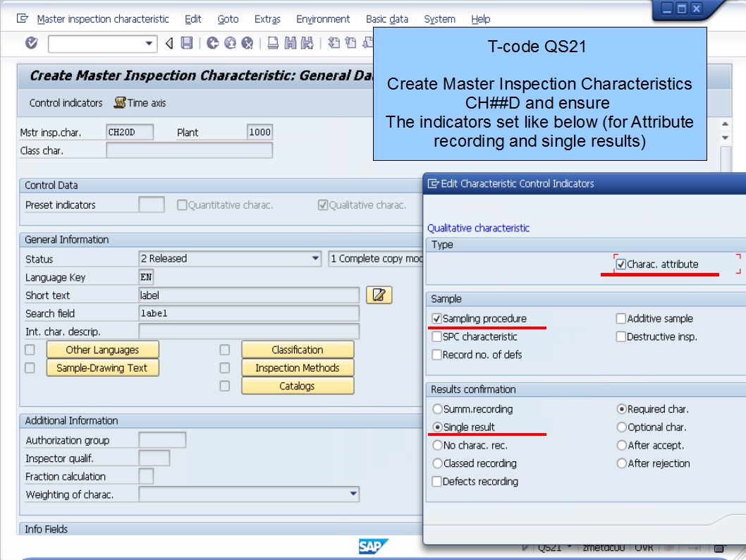Screen dimensions: 746x560
Task: Select the Summ.recording radio button
Action: tap(437, 408)
